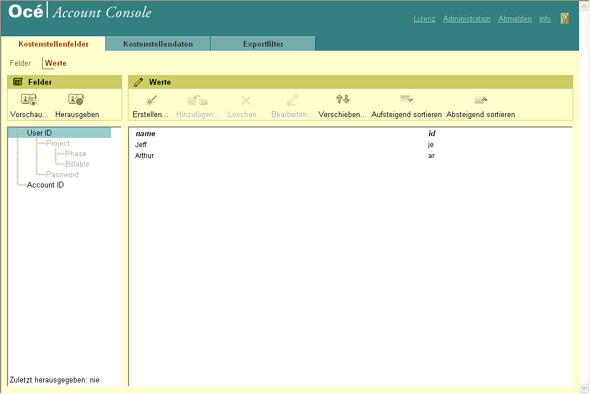This screenshot has width=590, height=394.
Task: Click the Verschieben move arrows icon
Action: coord(342,99)
